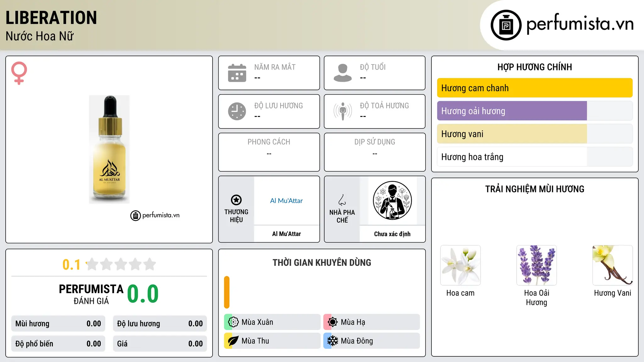The height and width of the screenshot is (362, 644).
Task: Click the Trải nghiệm mùi hương heading
Action: coord(535,189)
